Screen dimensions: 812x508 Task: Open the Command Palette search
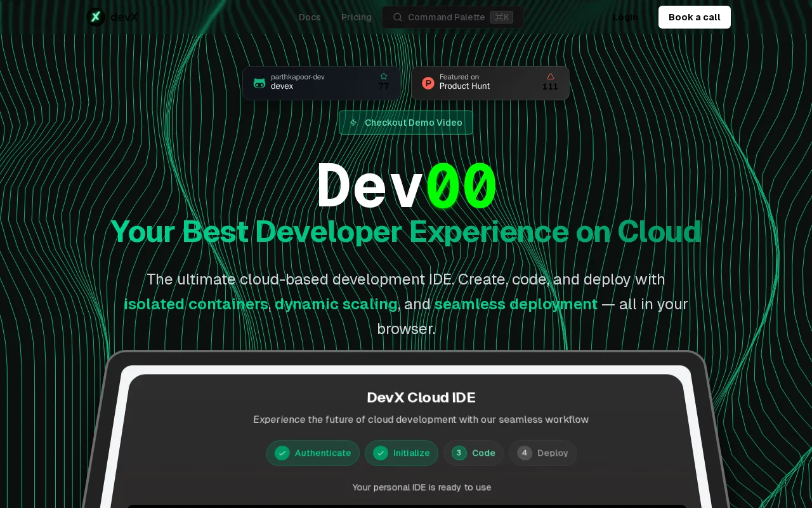click(x=453, y=17)
